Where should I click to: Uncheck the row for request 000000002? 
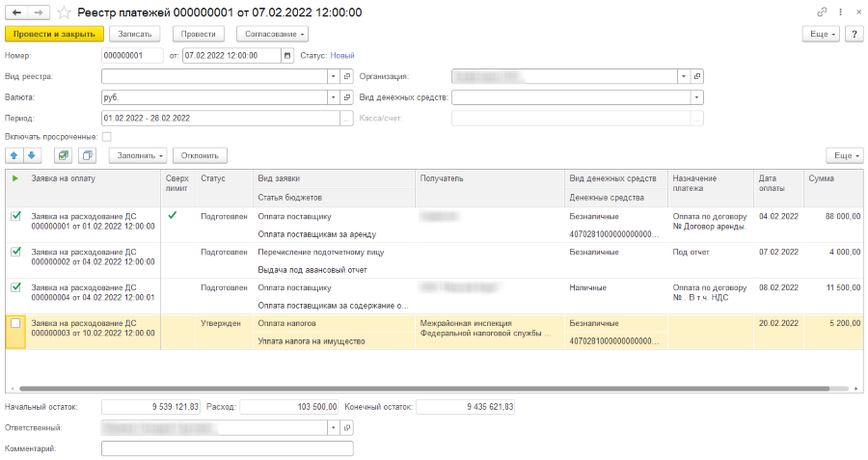pos(16,252)
